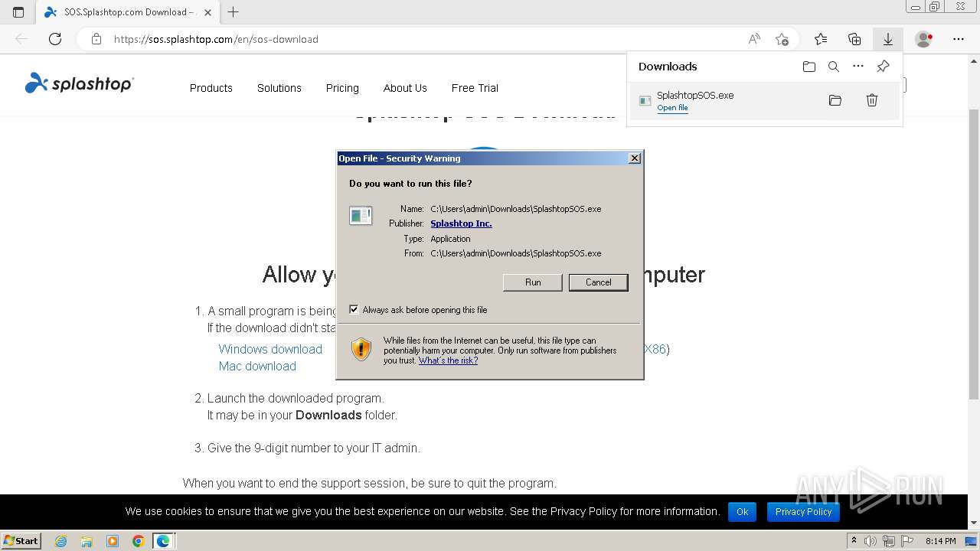Open Windows Media Player from taskbar
980x551 pixels.
(113, 541)
